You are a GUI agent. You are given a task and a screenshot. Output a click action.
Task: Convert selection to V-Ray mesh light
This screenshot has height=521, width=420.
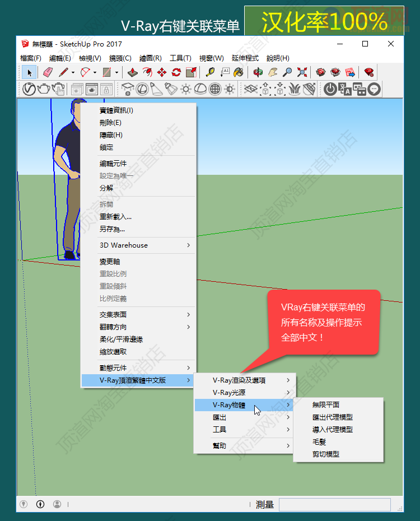[x=215, y=90]
